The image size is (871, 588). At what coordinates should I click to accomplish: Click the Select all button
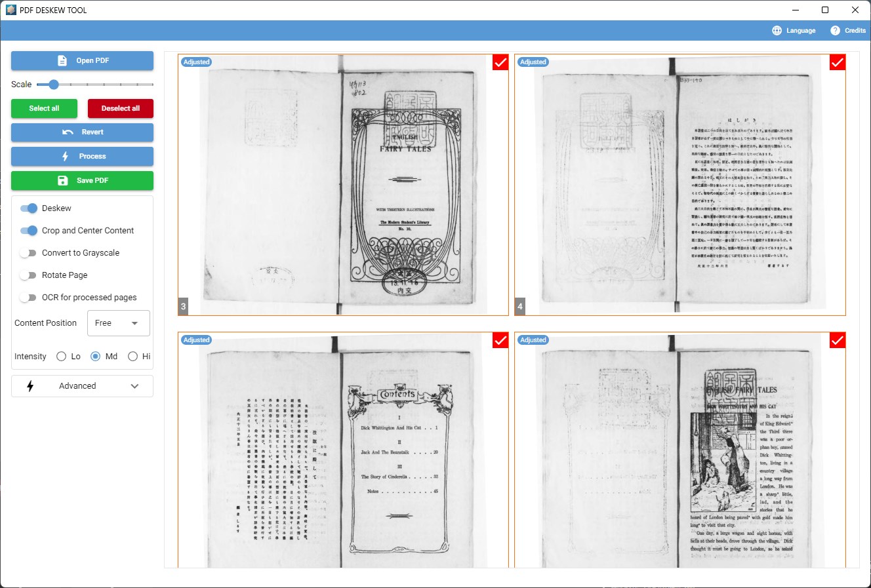44,108
